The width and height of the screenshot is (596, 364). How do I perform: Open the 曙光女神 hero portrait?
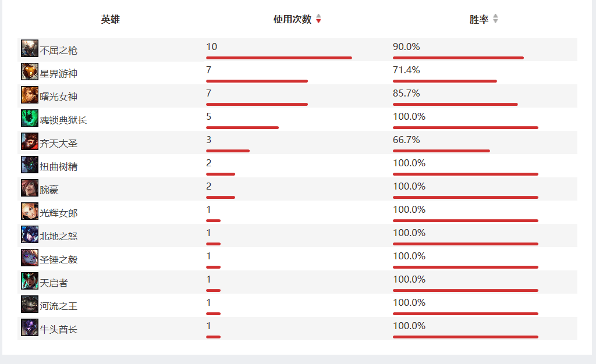[x=30, y=95]
